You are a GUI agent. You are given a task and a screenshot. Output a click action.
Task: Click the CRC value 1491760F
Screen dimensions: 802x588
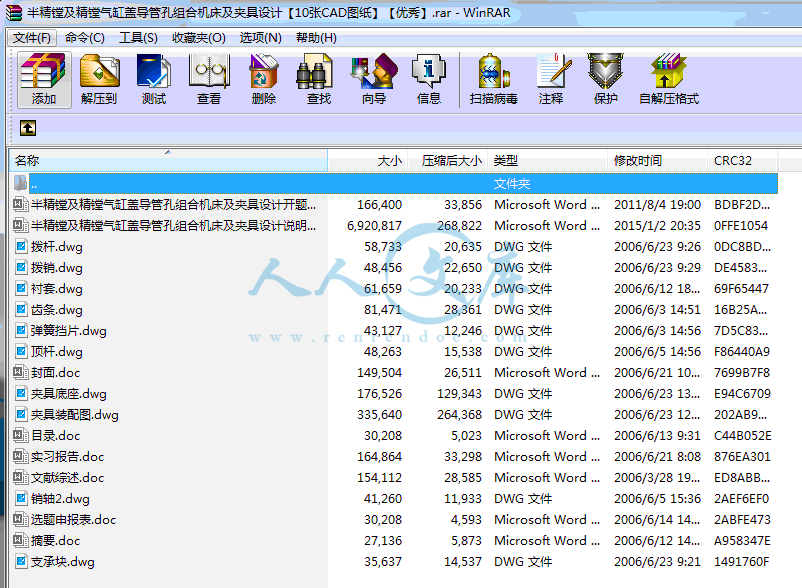click(742, 561)
